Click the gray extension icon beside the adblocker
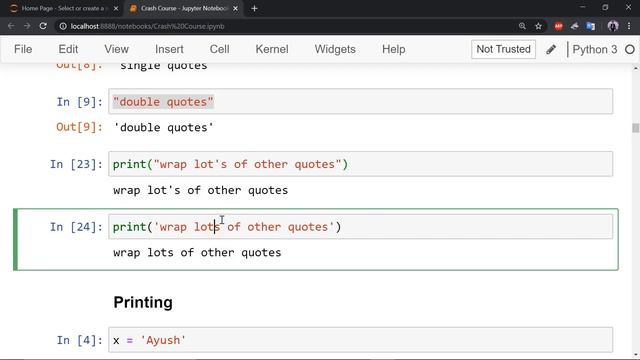Image resolution: width=640 pixels, height=360 pixels. click(x=575, y=26)
